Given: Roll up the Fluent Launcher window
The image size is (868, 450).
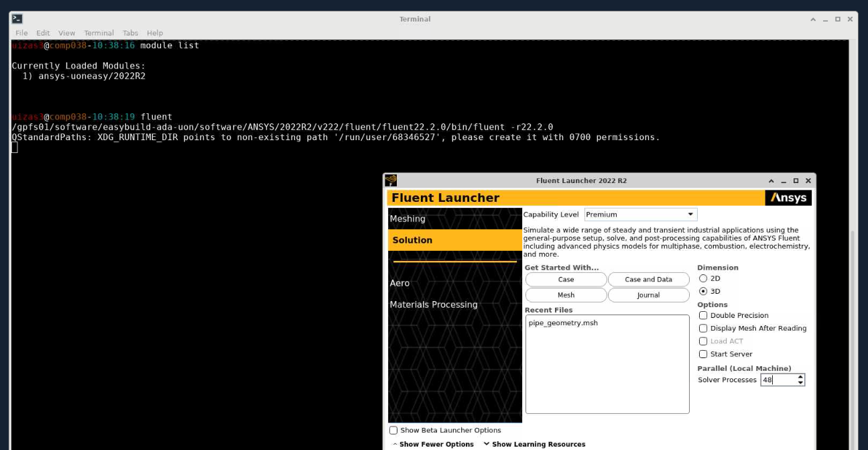Looking at the screenshot, I should click(x=771, y=180).
